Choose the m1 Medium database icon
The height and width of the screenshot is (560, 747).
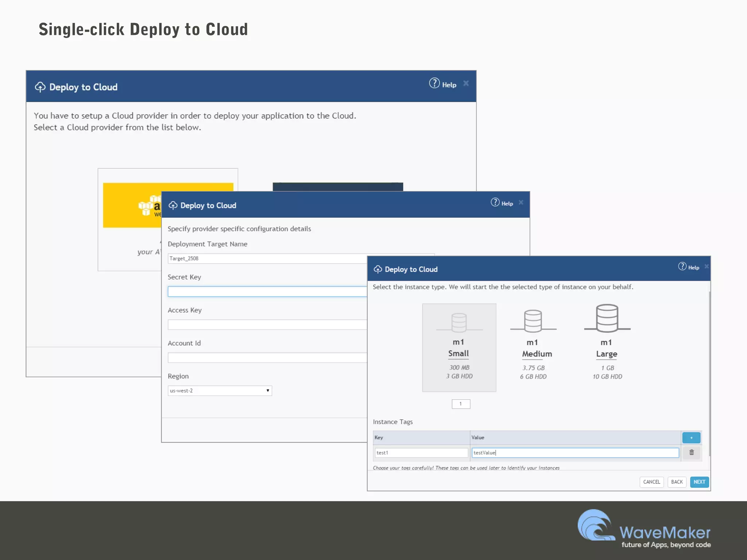point(533,321)
